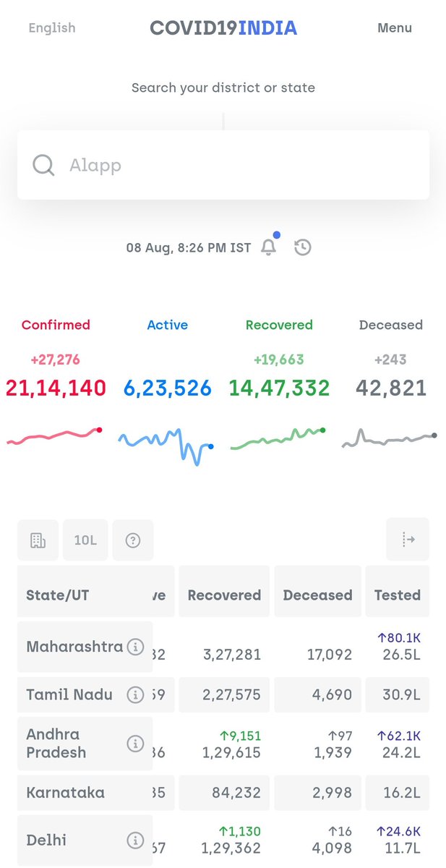Click total recovered count 14,47,332
Image resolution: width=446 pixels, height=868 pixels.
(279, 388)
